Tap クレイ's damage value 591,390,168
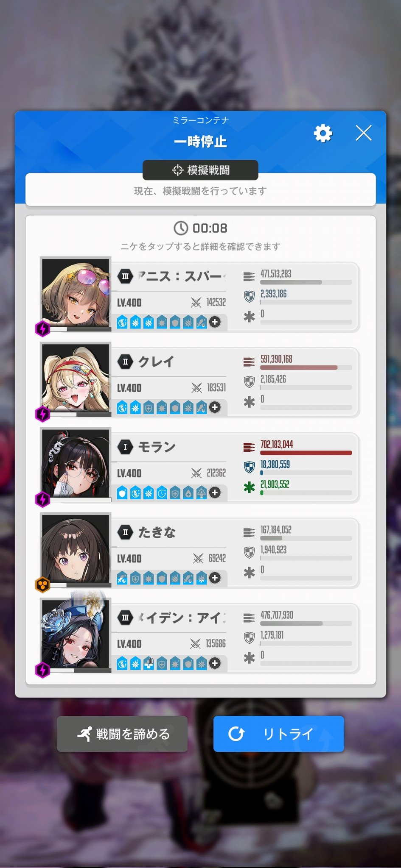 [x=276, y=359]
